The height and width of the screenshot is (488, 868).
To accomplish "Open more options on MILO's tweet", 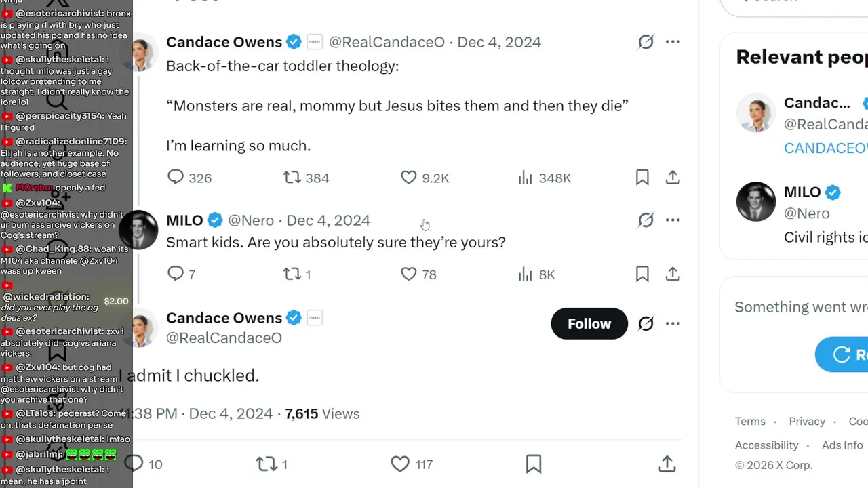I will click(673, 220).
